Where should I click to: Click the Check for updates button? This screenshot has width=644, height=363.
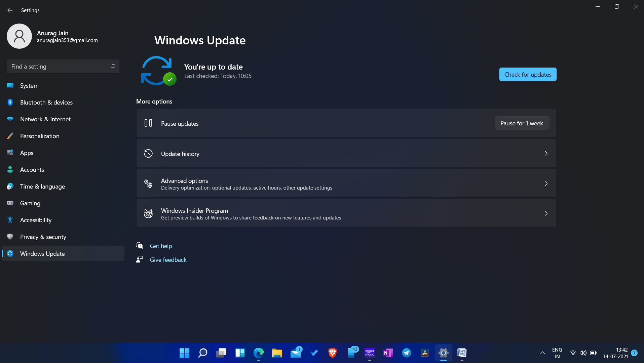click(528, 74)
